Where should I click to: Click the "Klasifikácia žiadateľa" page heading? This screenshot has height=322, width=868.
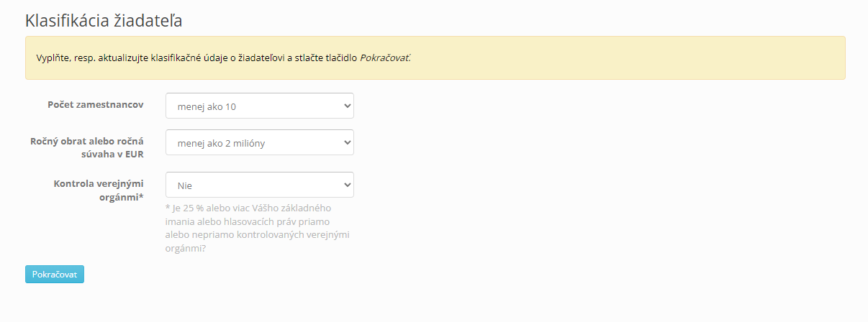104,20
